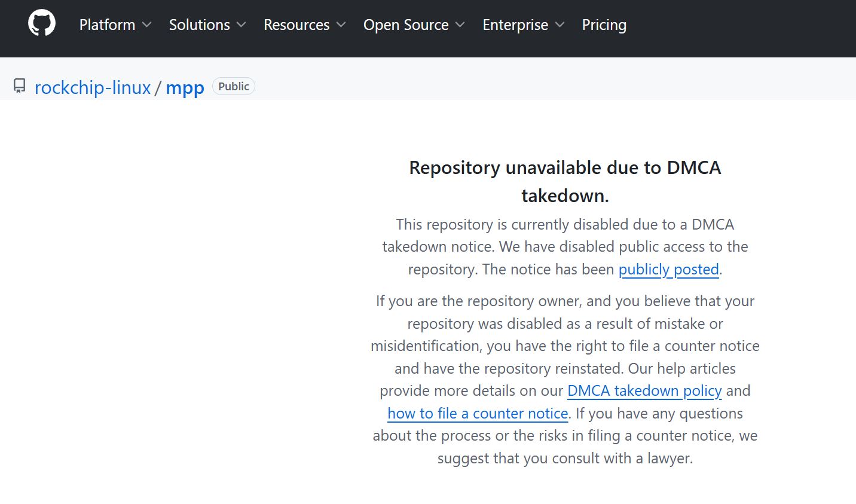Expand the Solutions dropdown chevron
856x504 pixels.
241,25
